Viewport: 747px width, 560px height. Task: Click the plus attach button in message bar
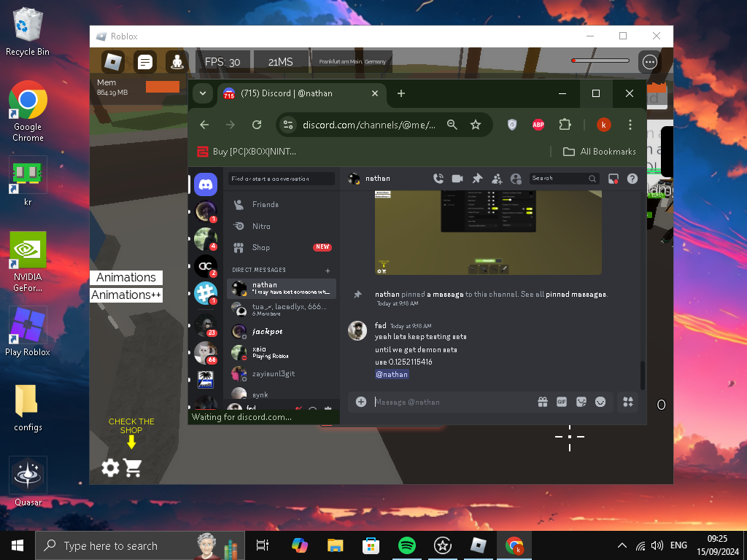pyautogui.click(x=361, y=402)
